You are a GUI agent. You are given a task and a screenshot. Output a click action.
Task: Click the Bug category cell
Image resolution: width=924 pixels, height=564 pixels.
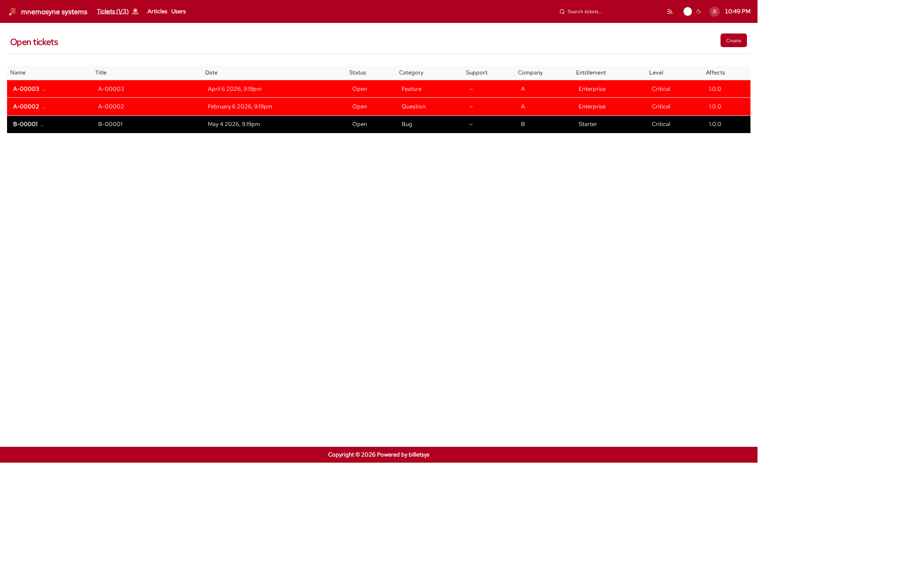click(x=407, y=124)
